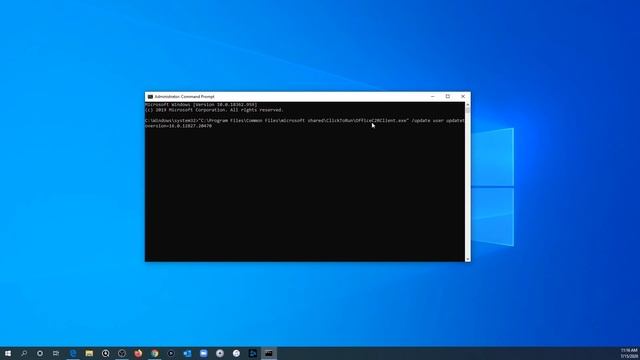Open Task View from the taskbar
640x360 pixels.
pyautogui.click(x=56, y=353)
